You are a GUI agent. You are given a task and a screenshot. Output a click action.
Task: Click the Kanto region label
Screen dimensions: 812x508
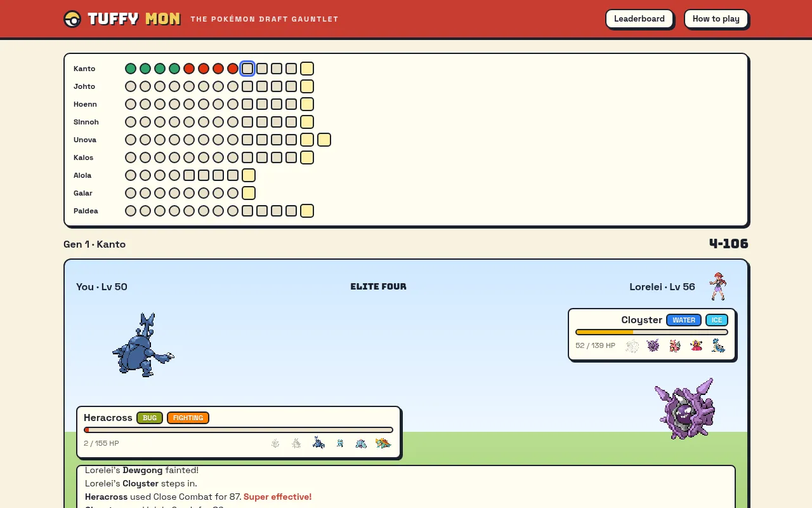click(84, 69)
